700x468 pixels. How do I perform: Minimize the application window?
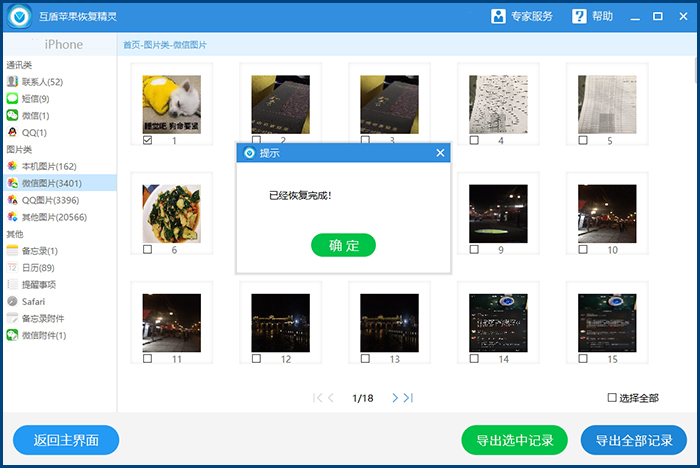coord(635,17)
